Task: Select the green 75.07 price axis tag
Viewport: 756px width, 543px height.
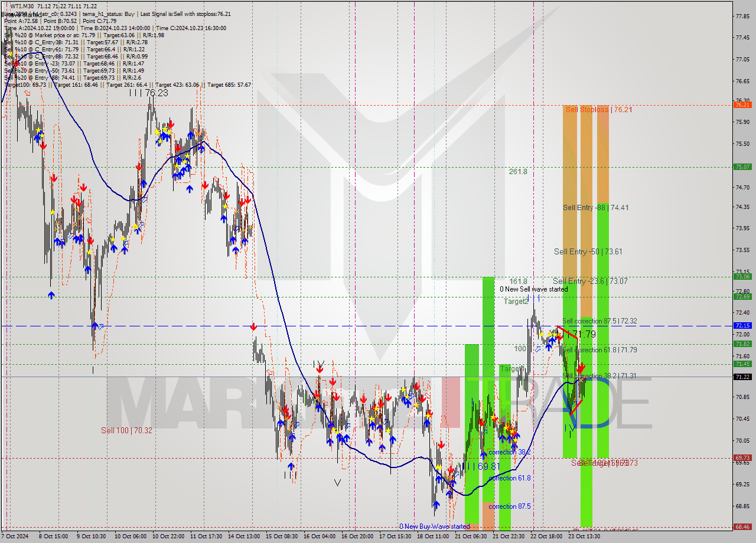Action: (x=742, y=167)
